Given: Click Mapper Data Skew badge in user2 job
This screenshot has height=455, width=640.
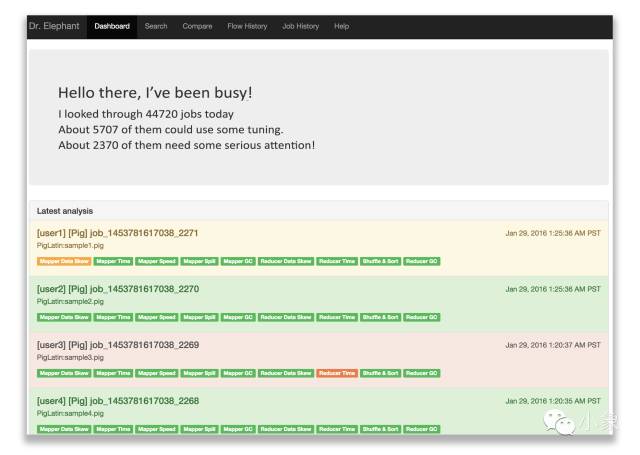Looking at the screenshot, I should coord(64,317).
